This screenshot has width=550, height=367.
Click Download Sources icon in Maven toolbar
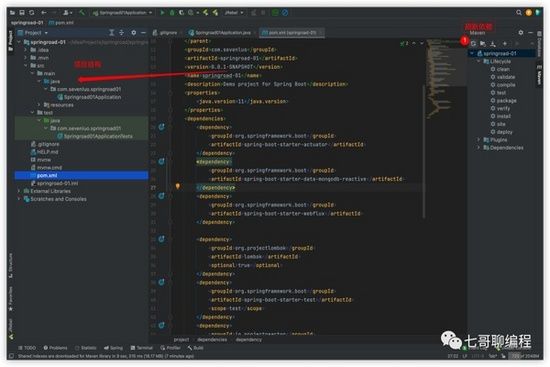click(x=493, y=44)
